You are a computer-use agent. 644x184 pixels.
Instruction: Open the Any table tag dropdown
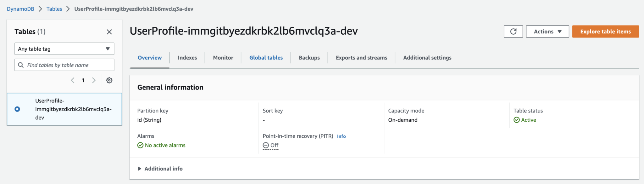click(64, 49)
